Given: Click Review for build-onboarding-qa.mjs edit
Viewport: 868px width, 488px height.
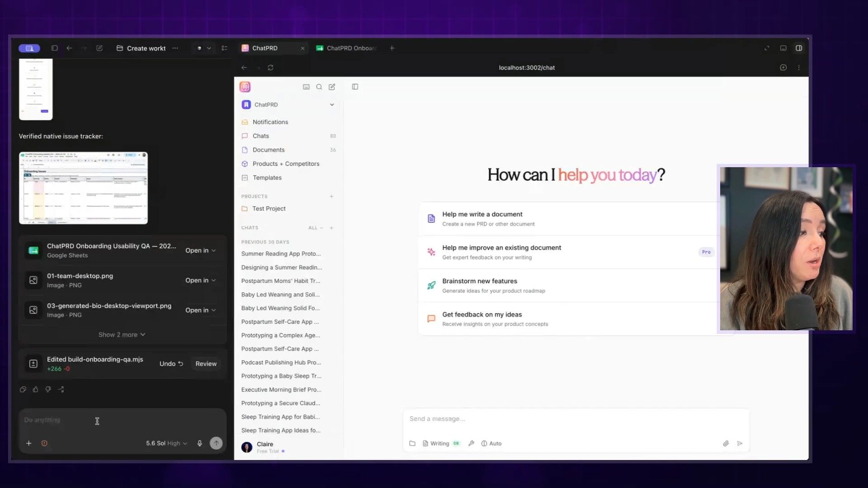Looking at the screenshot, I should click(206, 364).
